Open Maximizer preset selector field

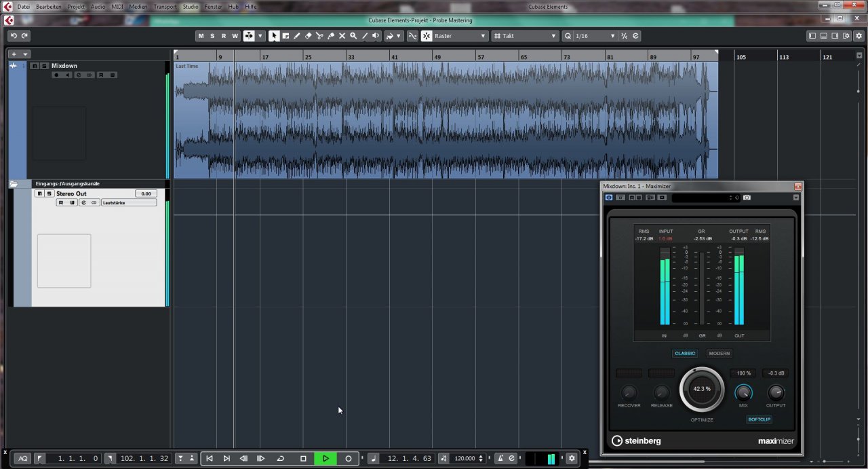tap(705, 198)
